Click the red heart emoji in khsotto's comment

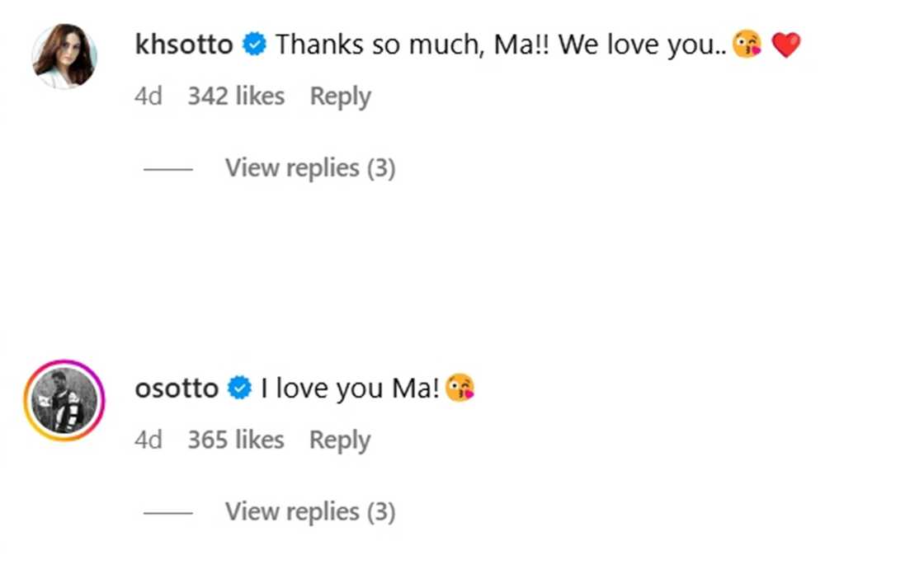[x=785, y=45]
